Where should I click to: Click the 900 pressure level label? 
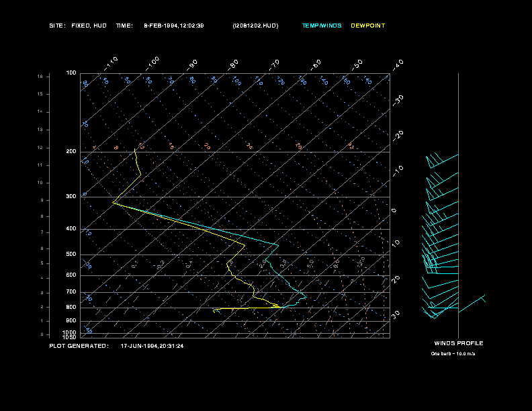pos(71,320)
